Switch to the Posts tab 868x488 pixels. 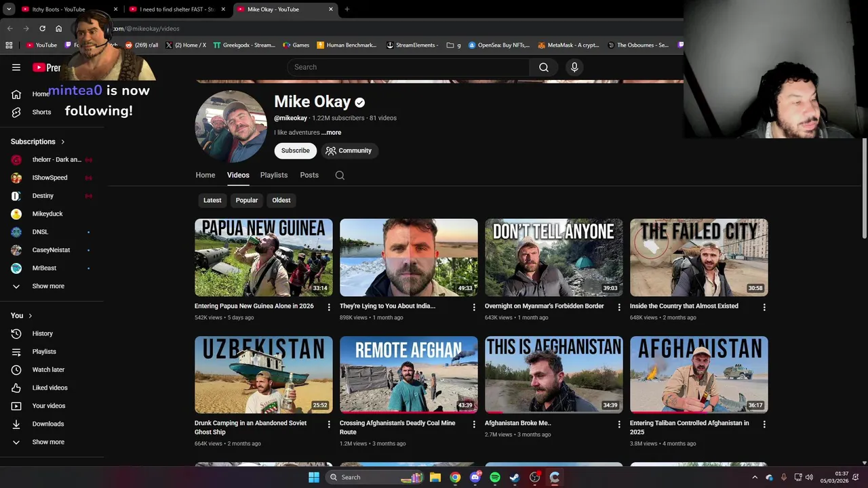click(x=309, y=175)
